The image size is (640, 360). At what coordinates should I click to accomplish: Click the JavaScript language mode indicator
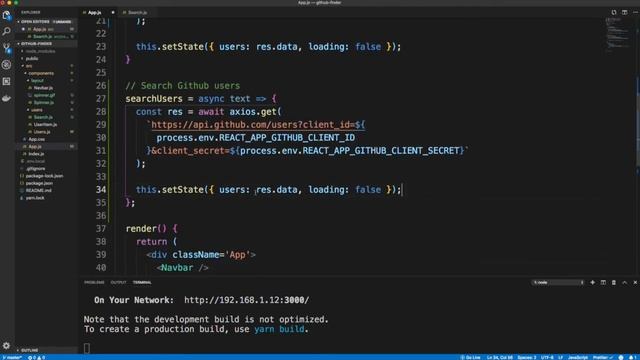point(578,358)
